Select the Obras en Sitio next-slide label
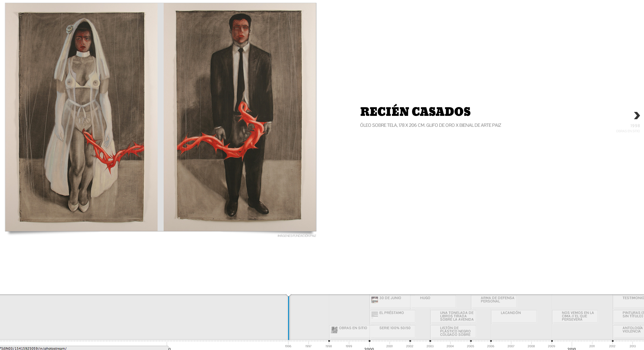Screen dimensions: 644x350 coord(628,131)
